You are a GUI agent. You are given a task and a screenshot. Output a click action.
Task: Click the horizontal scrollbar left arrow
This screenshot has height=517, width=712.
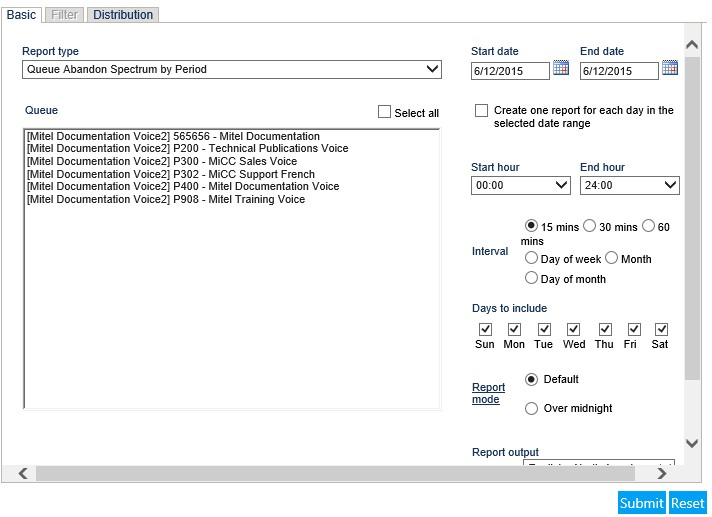pos(23,473)
